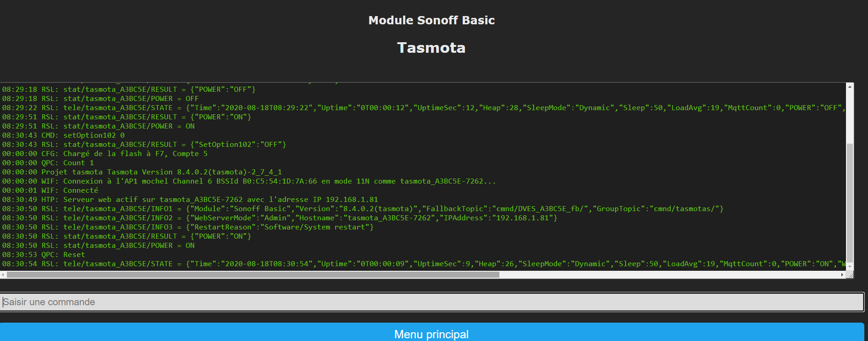Click log line 'SetOption102":"OFF"' result
Screen dimensions: 868x341
pos(144,144)
